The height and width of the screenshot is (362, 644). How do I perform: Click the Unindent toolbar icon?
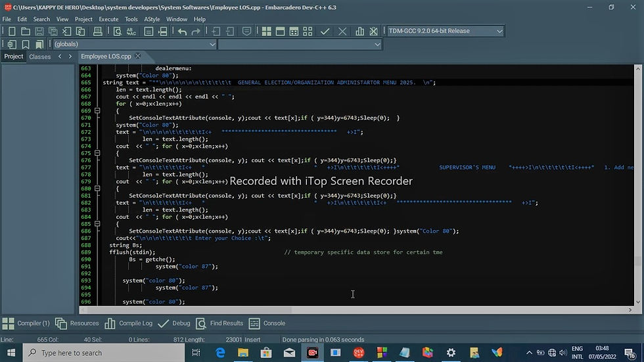pos(230,31)
